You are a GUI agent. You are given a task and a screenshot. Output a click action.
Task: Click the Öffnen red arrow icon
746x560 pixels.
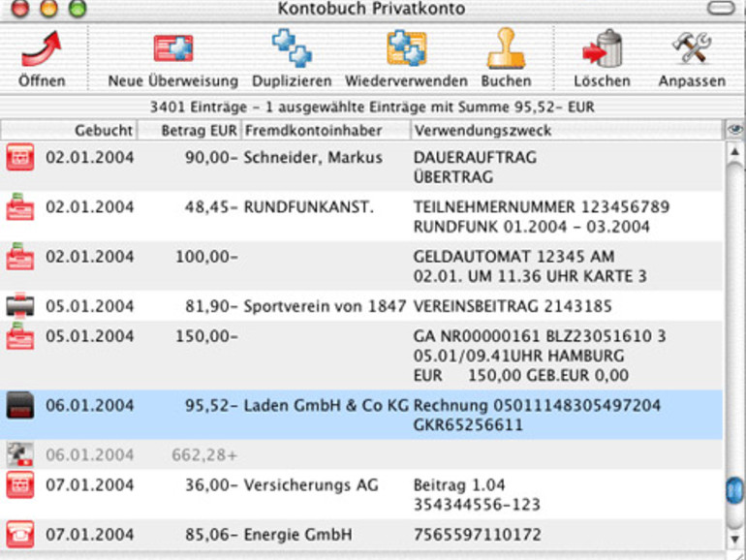[x=42, y=48]
